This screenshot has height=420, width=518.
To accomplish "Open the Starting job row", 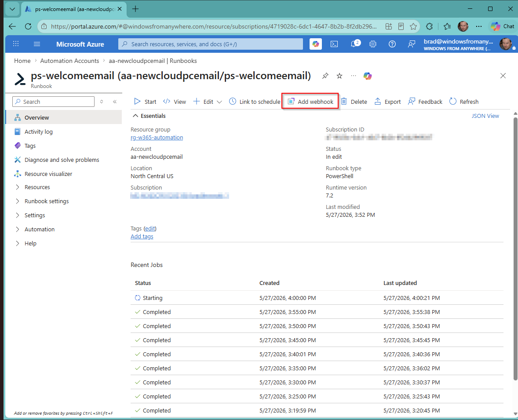I will coord(317,298).
